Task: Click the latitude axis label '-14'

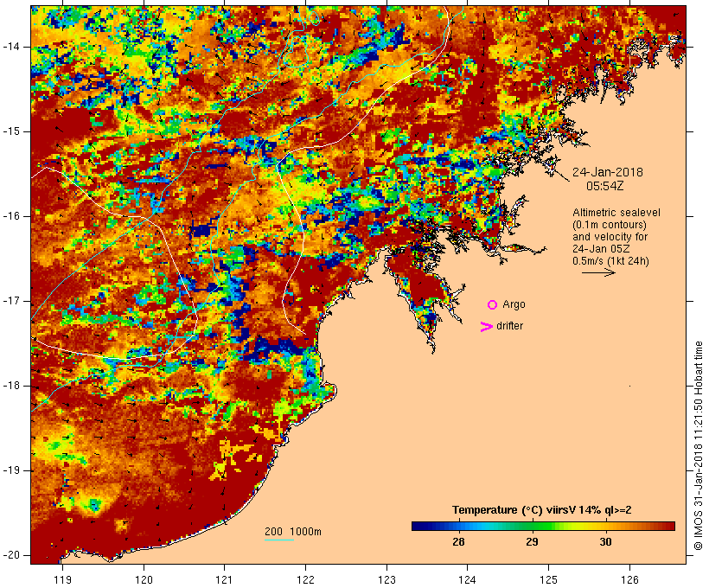Action: coord(11,47)
